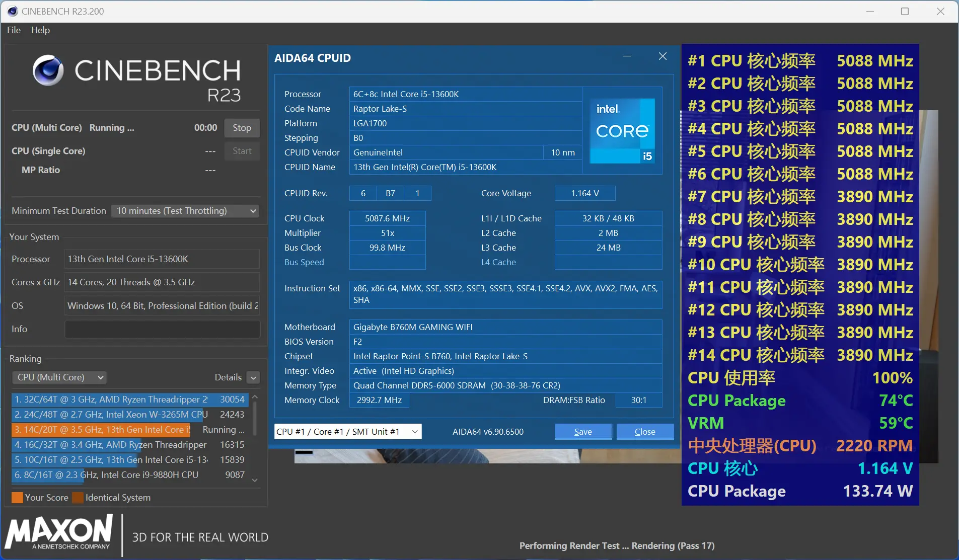
Task: Select the 14C/20T 13th Gen running row
Action: pyautogui.click(x=130, y=430)
